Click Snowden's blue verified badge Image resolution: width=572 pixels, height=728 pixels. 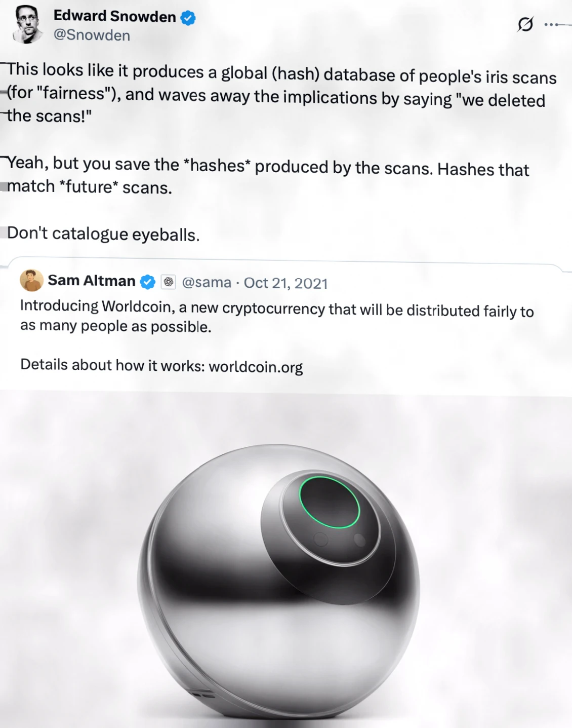[x=188, y=18]
